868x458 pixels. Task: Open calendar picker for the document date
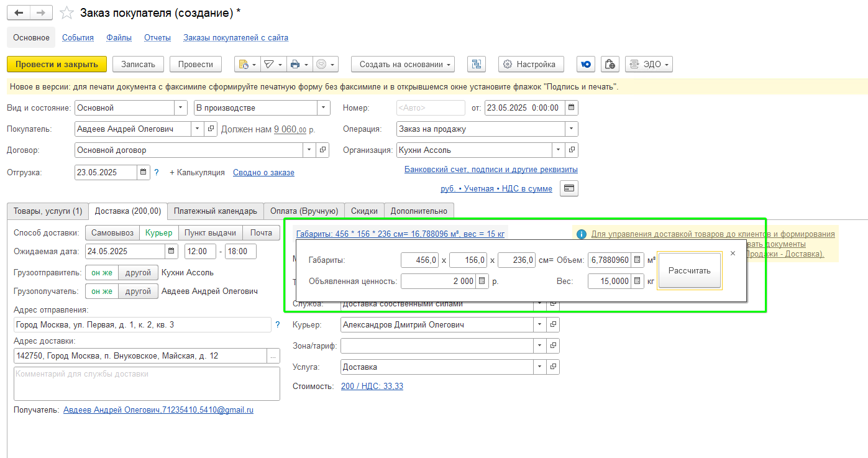[x=572, y=108]
